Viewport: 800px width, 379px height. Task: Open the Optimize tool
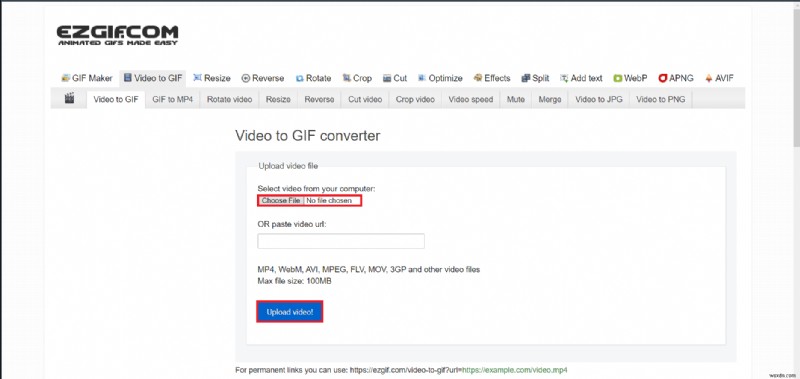click(440, 78)
